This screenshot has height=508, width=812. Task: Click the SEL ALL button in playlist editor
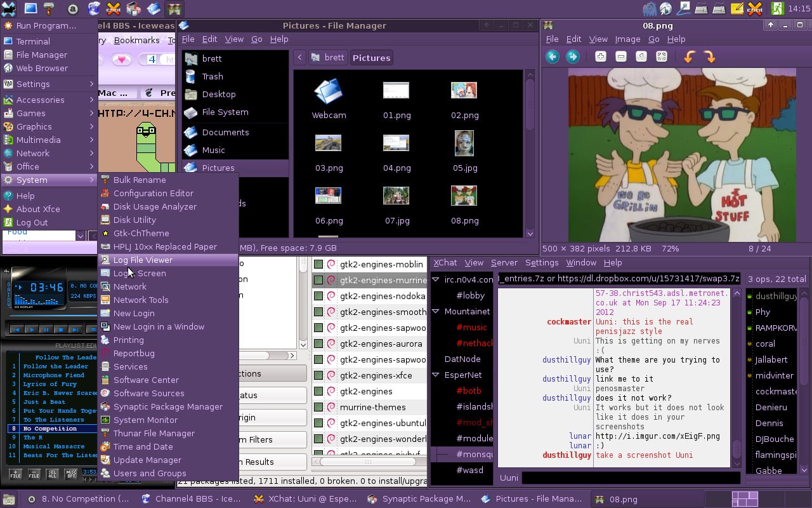click(x=53, y=474)
